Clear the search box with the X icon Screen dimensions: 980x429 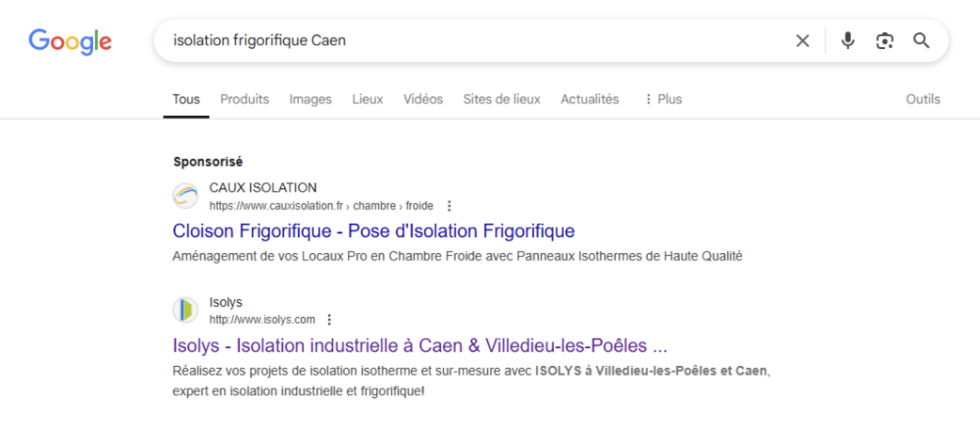802,41
